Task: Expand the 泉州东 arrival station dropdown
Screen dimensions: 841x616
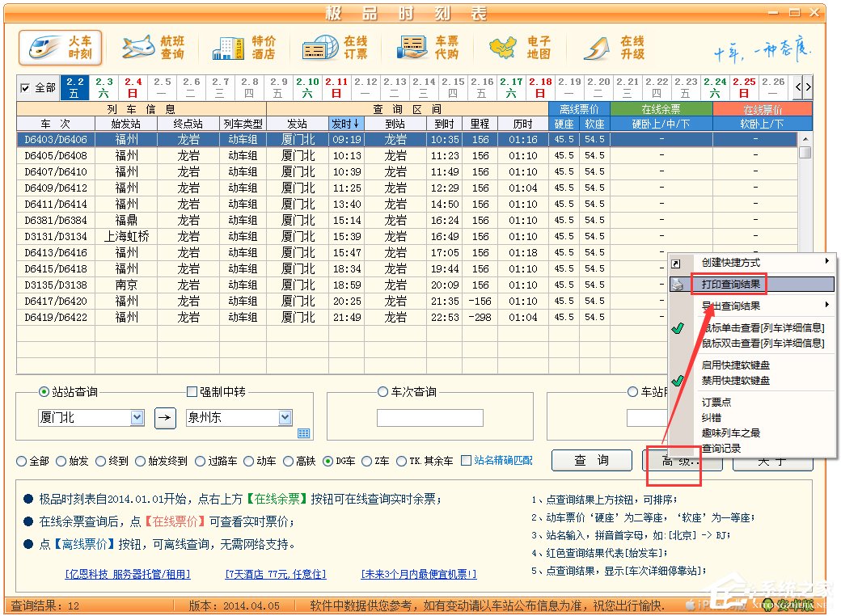Action: [285, 418]
